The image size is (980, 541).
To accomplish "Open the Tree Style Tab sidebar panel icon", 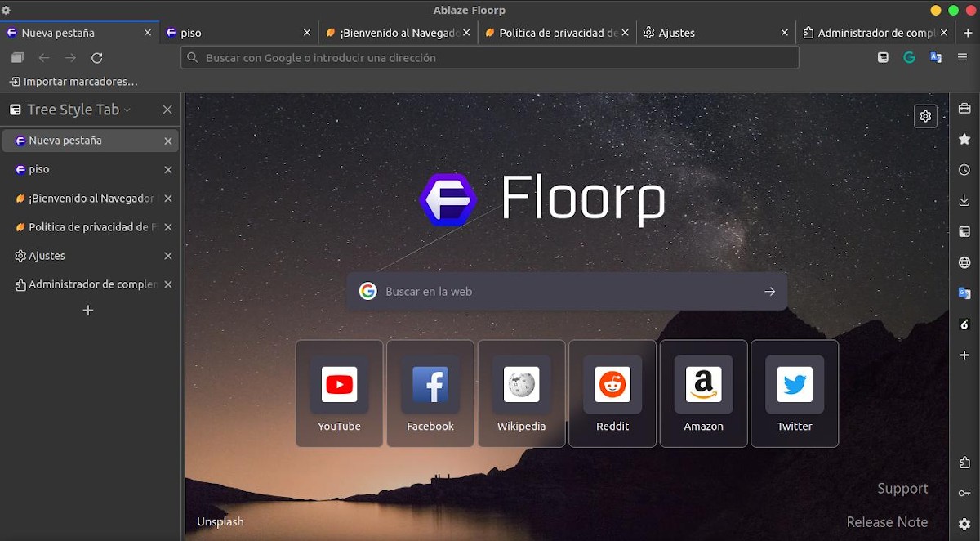I will click(x=964, y=232).
